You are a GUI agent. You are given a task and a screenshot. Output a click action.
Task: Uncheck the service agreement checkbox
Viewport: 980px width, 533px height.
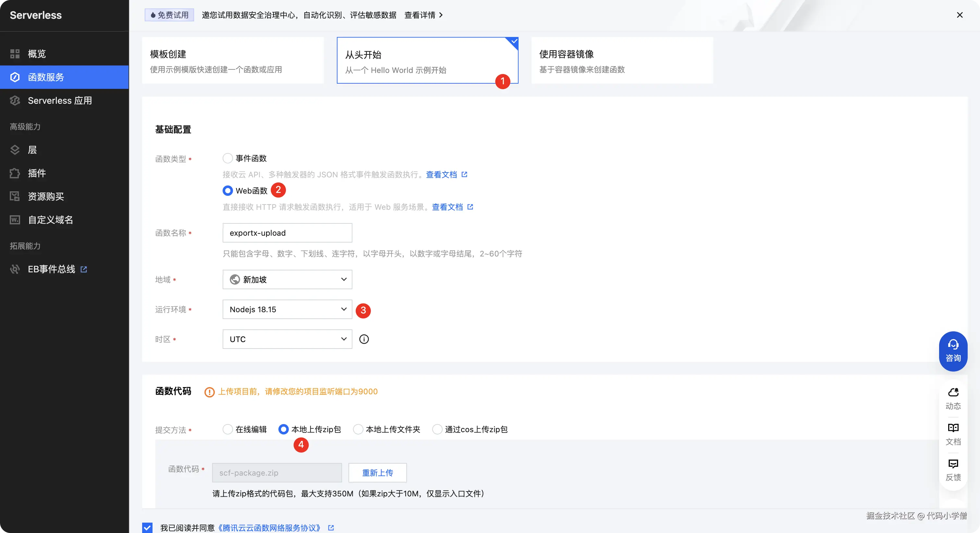147,528
